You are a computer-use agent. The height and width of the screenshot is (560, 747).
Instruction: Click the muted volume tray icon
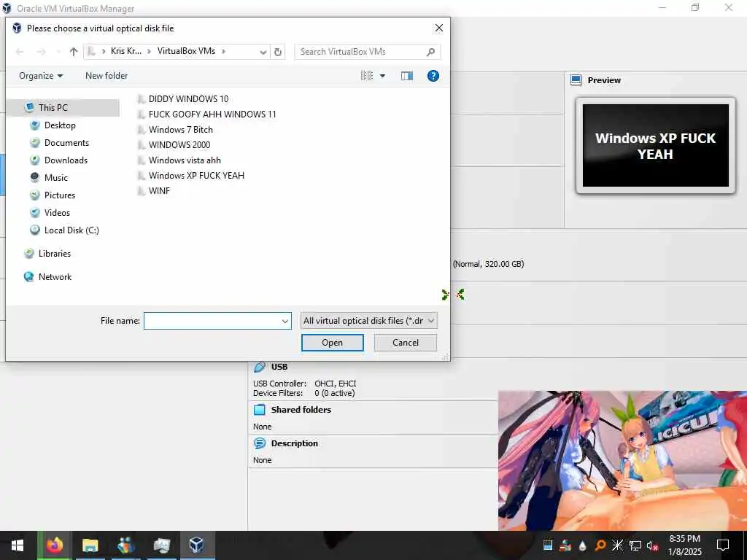coord(652,545)
